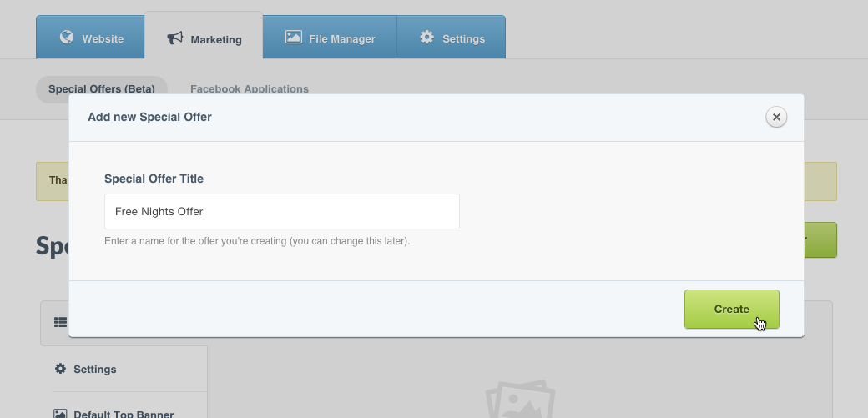This screenshot has height=418, width=868.
Task: Click the placeholder photos icon below dialog
Action: click(x=520, y=399)
